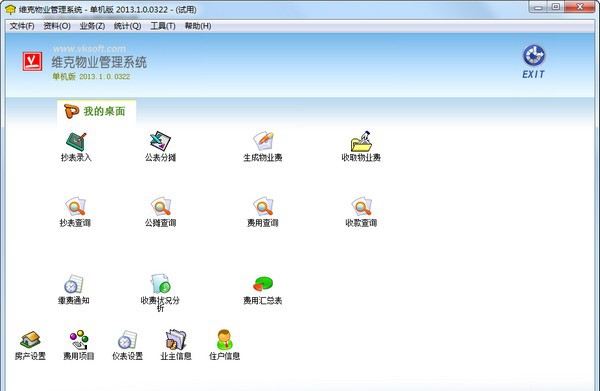
Task: Open the 公表分摊 icon
Action: (x=160, y=142)
